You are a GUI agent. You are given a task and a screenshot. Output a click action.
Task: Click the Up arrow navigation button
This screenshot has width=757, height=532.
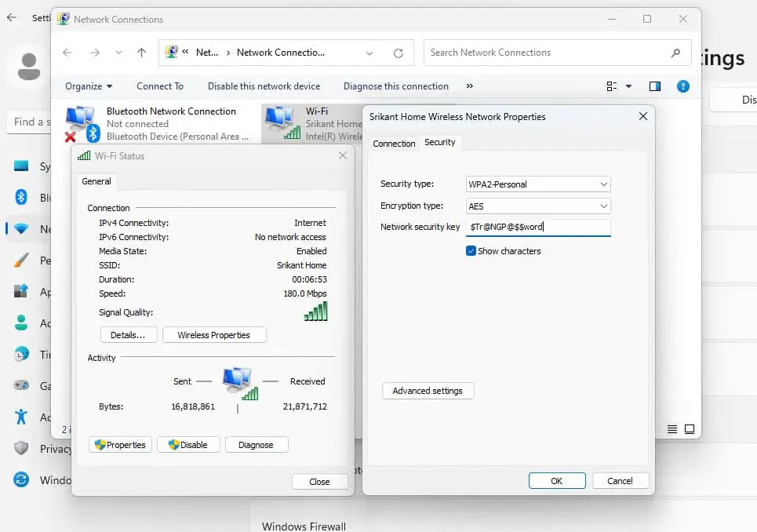click(141, 53)
